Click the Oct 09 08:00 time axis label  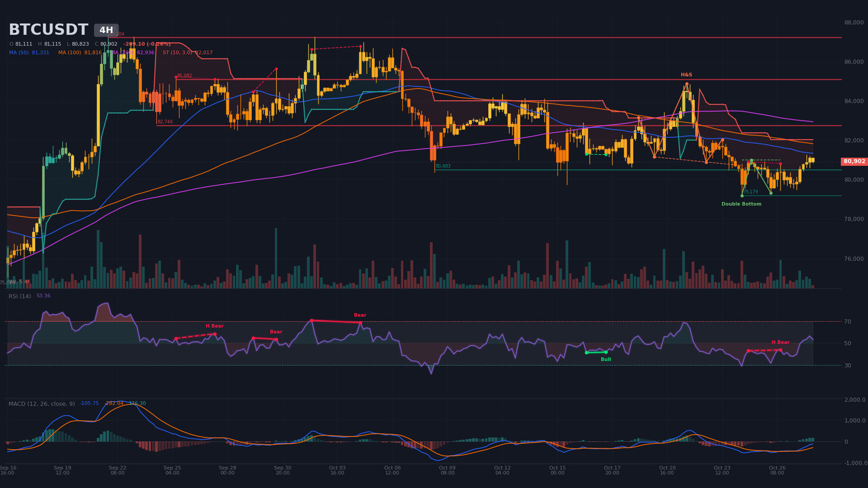[447, 470]
